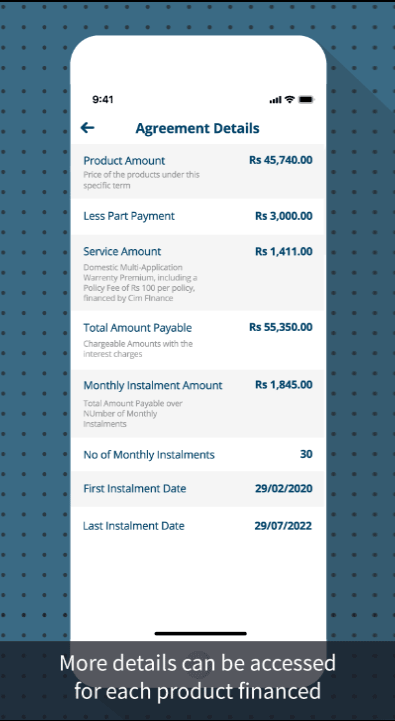Open the Less Part Payment row
The image size is (395, 721).
[198, 217]
